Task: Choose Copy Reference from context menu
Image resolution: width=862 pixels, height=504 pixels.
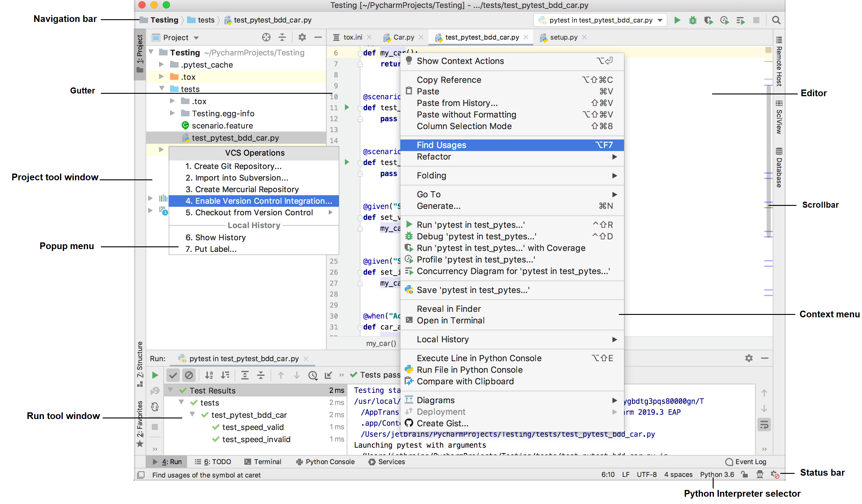Action: [512, 80]
